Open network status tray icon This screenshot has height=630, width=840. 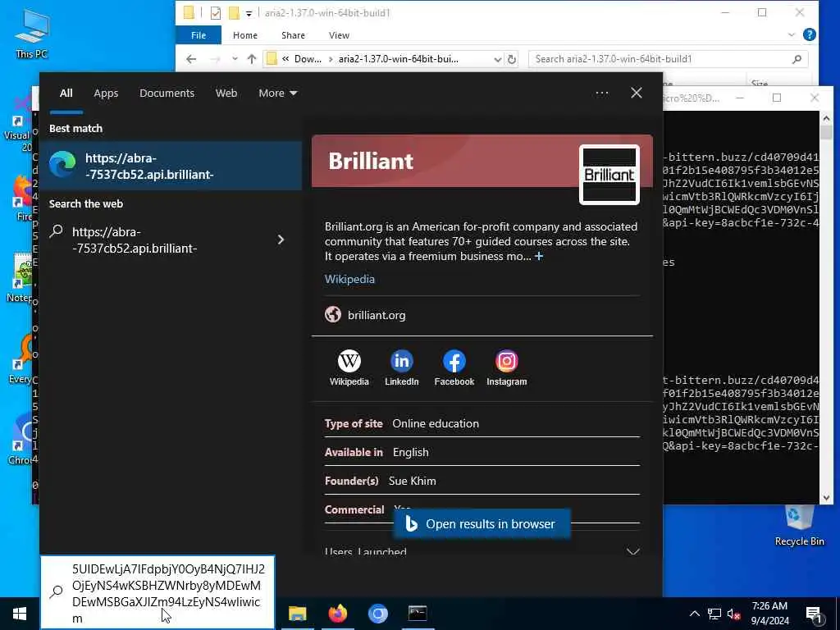714,614
